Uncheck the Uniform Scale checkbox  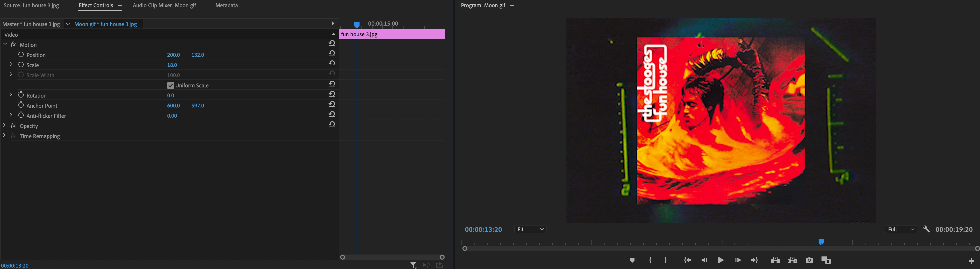pos(170,85)
